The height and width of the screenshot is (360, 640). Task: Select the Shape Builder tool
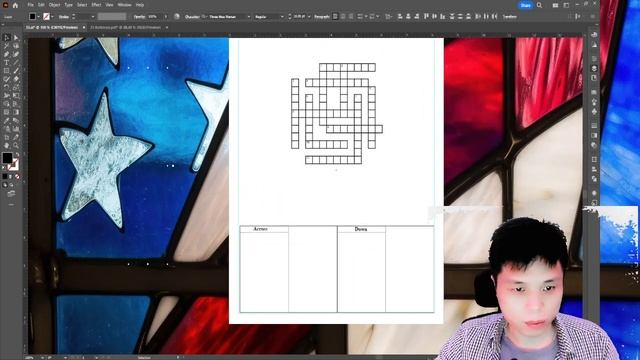point(7,104)
